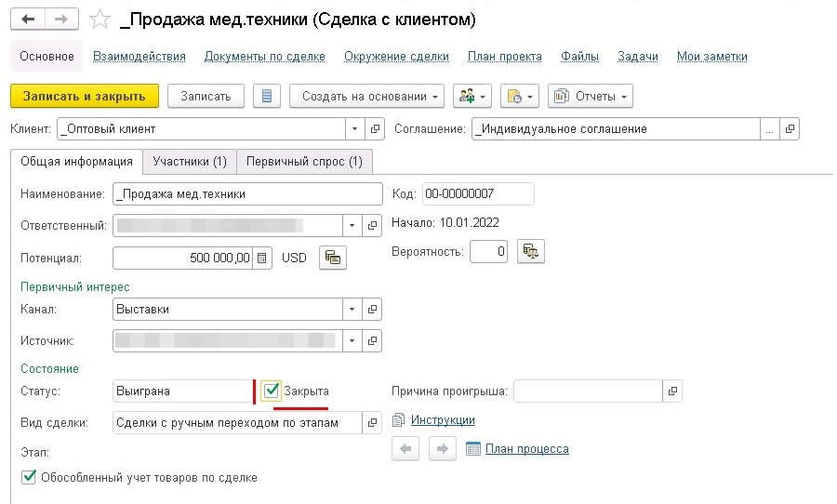This screenshot has height=504, width=837.
Task: Click the currency icon next to USD
Action: (x=332, y=258)
